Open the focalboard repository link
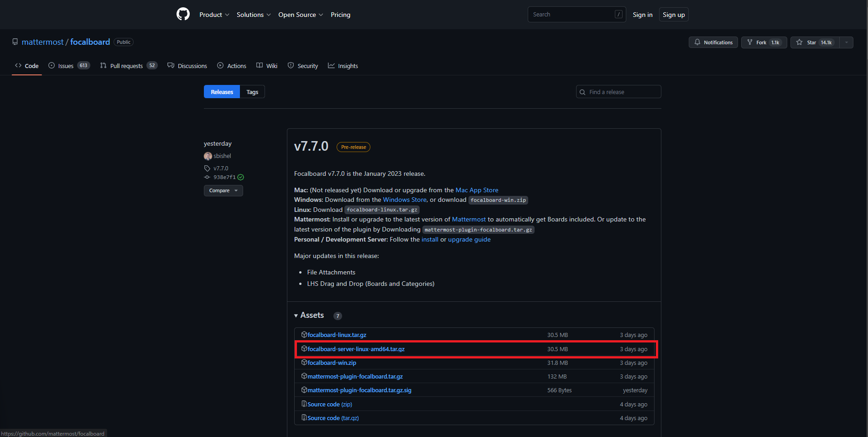Viewport: 868px width, 437px height. coord(90,42)
